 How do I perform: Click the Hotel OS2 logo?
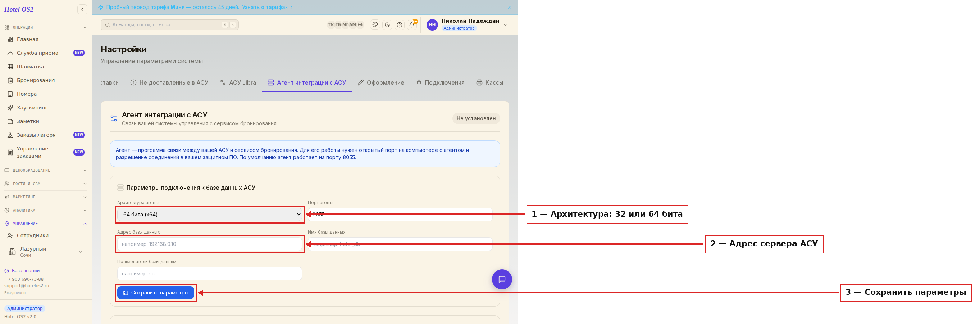pyautogui.click(x=19, y=9)
